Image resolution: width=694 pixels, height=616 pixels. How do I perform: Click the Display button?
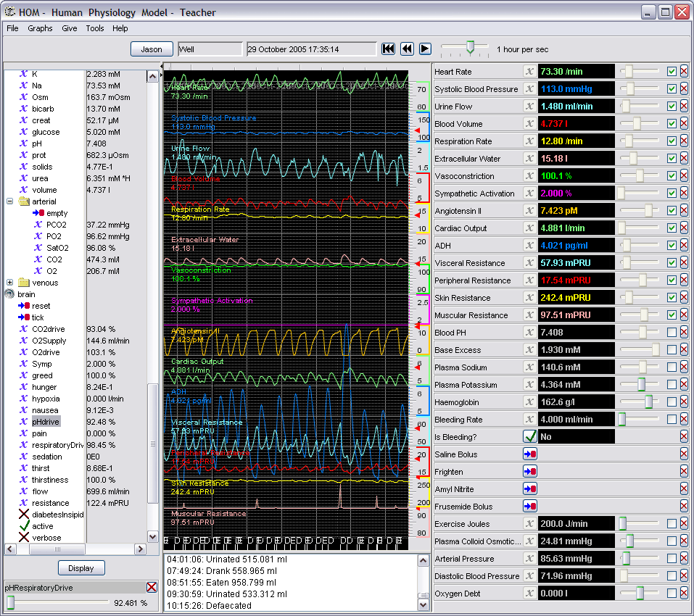pyautogui.click(x=81, y=568)
